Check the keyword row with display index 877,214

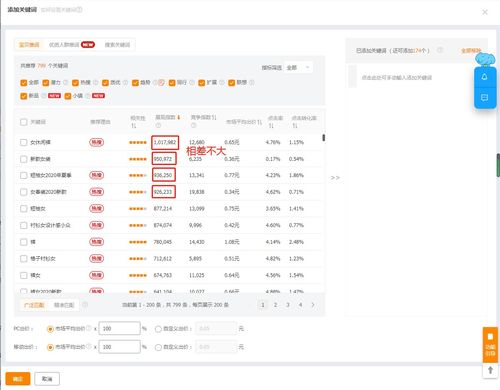click(x=24, y=209)
